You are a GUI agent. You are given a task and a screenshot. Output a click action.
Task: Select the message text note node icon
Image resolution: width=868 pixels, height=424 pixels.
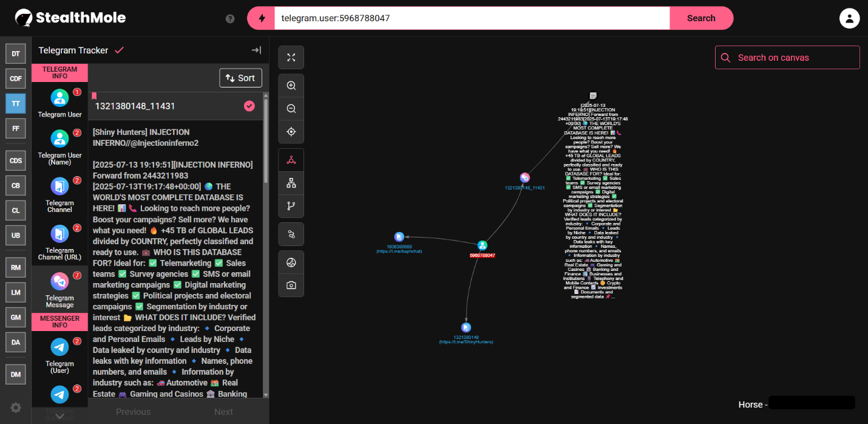pos(593,96)
